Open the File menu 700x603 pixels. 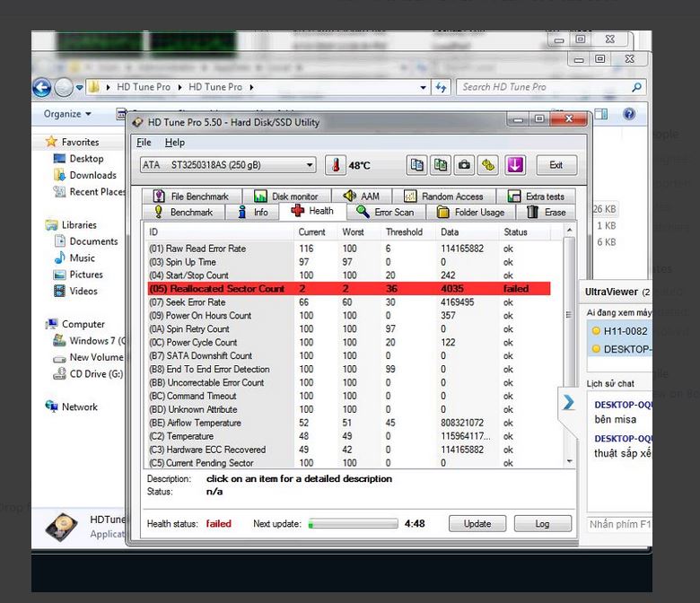click(x=144, y=143)
